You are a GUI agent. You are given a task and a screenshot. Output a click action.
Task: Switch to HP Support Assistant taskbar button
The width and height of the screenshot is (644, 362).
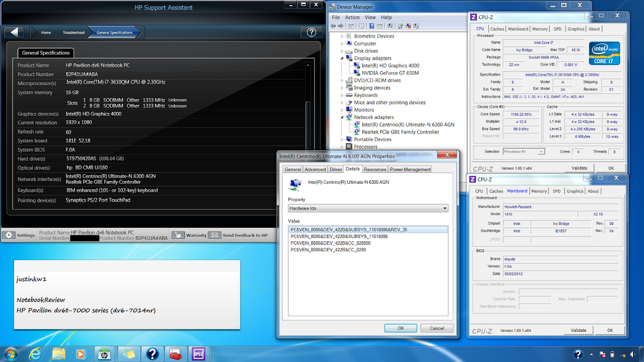(x=104, y=354)
